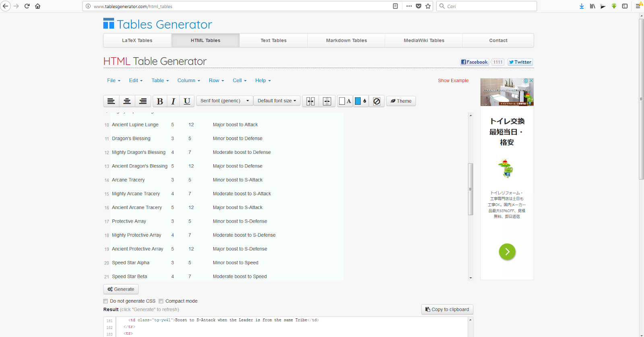Select the Dragon's Blessing cell

[x=131, y=139]
